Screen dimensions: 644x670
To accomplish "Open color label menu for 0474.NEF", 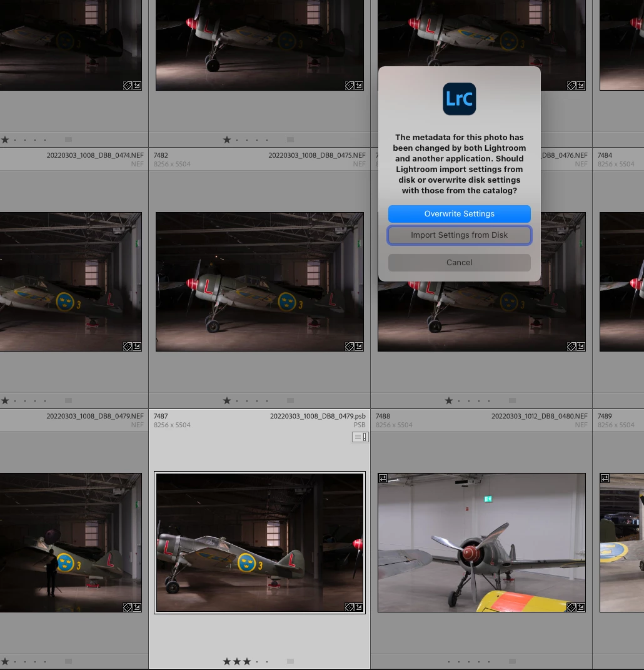I will click(68, 400).
